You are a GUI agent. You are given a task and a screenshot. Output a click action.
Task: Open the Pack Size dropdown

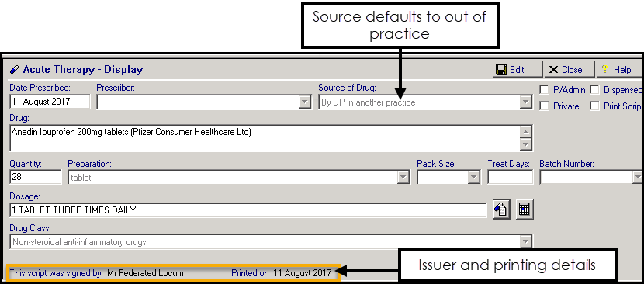tap(474, 178)
